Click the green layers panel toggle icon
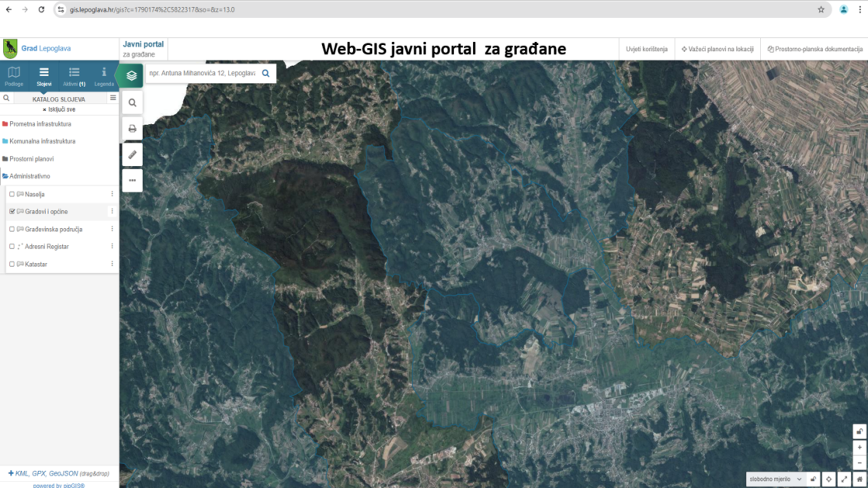This screenshot has height=488, width=868. click(132, 76)
